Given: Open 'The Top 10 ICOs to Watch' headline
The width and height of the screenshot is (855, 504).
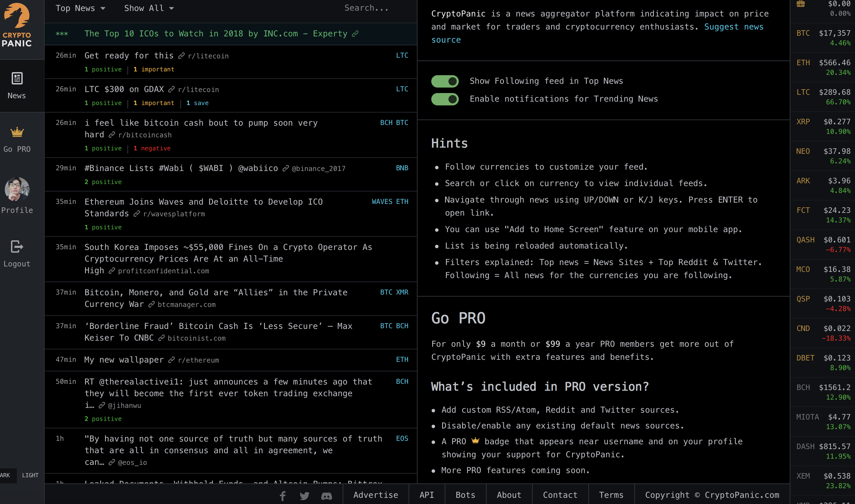Looking at the screenshot, I should pyautogui.click(x=216, y=34).
